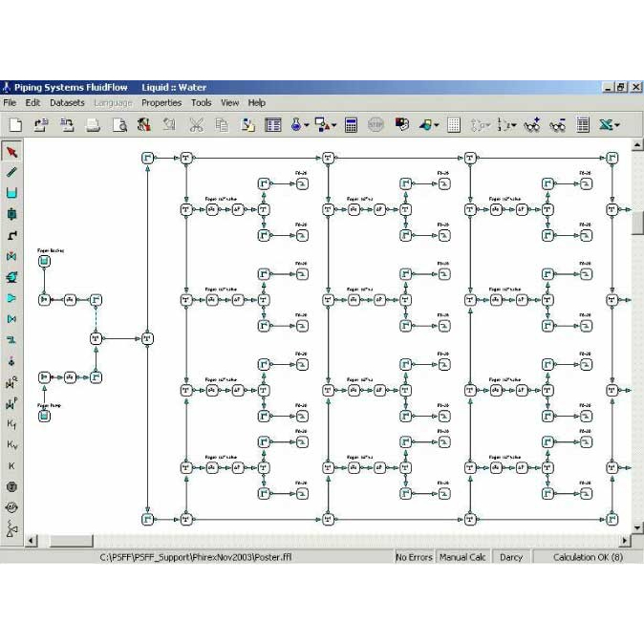This screenshot has height=644, width=644.
Task: Click the calculator icon in the toolbar
Action: click(x=351, y=125)
